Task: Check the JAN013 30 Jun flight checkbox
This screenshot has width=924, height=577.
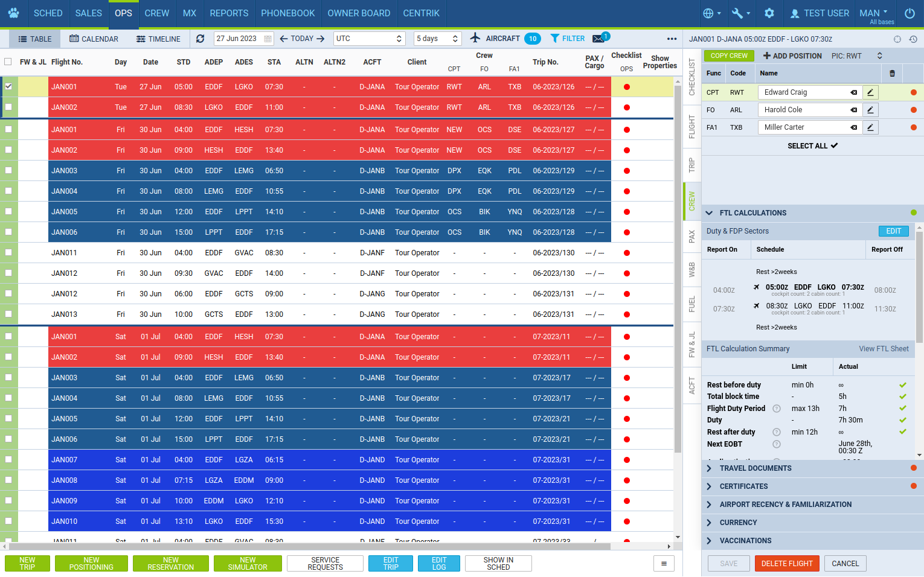Action: click(8, 314)
